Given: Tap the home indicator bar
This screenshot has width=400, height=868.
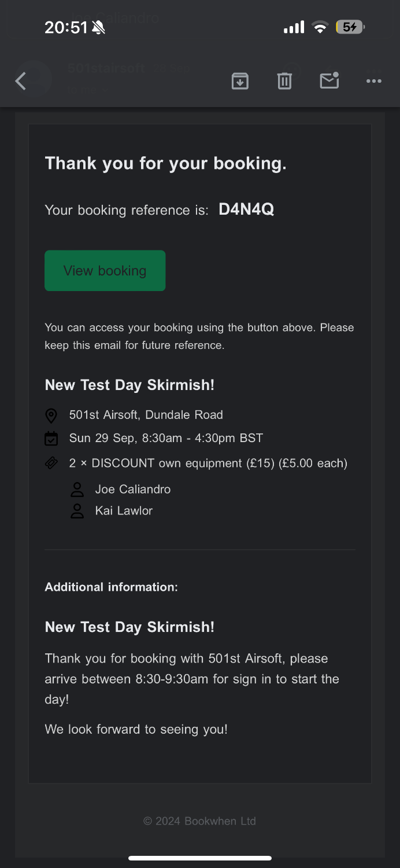Looking at the screenshot, I should click(x=200, y=858).
